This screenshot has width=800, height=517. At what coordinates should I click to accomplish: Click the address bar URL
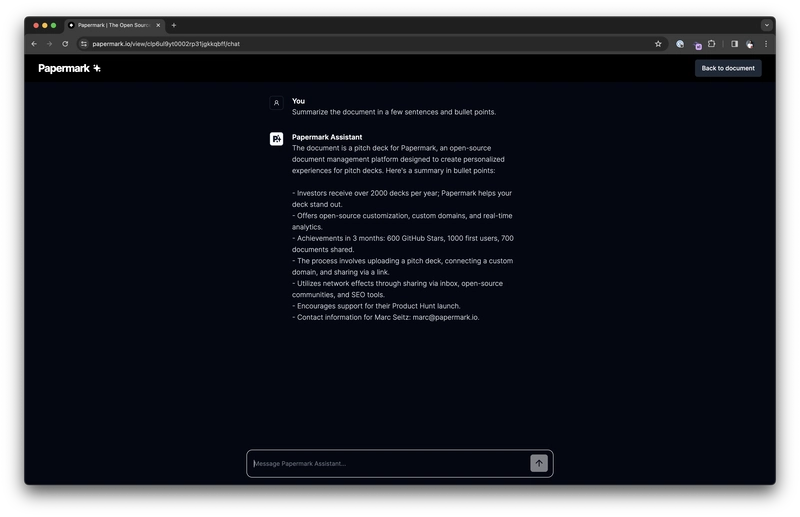[166, 44]
